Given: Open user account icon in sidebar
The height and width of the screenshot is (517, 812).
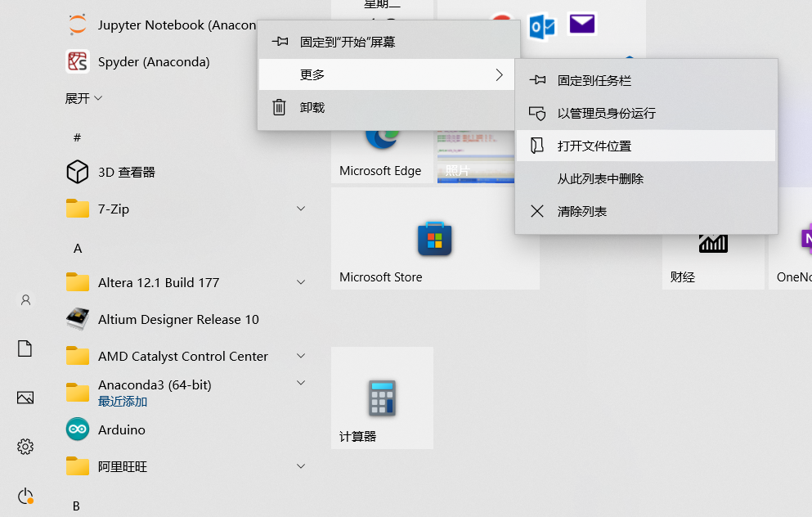Looking at the screenshot, I should click(x=25, y=300).
